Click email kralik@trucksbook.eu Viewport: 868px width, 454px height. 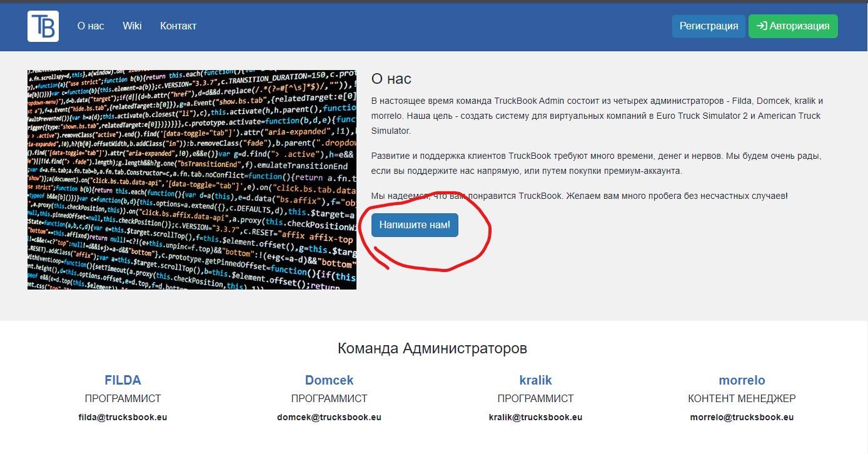pos(535,417)
